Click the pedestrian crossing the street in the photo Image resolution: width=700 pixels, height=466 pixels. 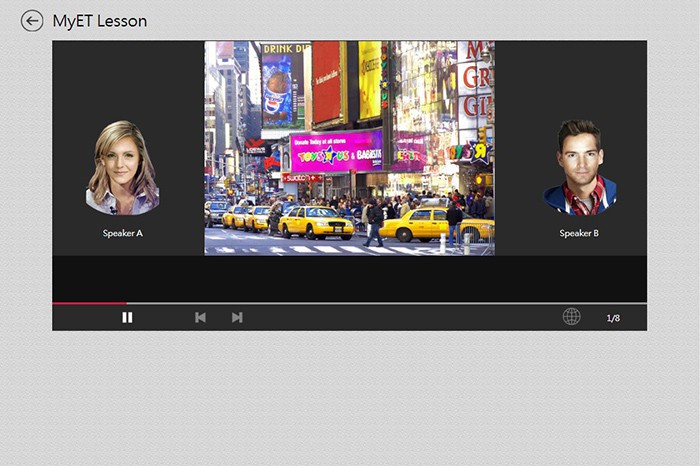[374, 222]
